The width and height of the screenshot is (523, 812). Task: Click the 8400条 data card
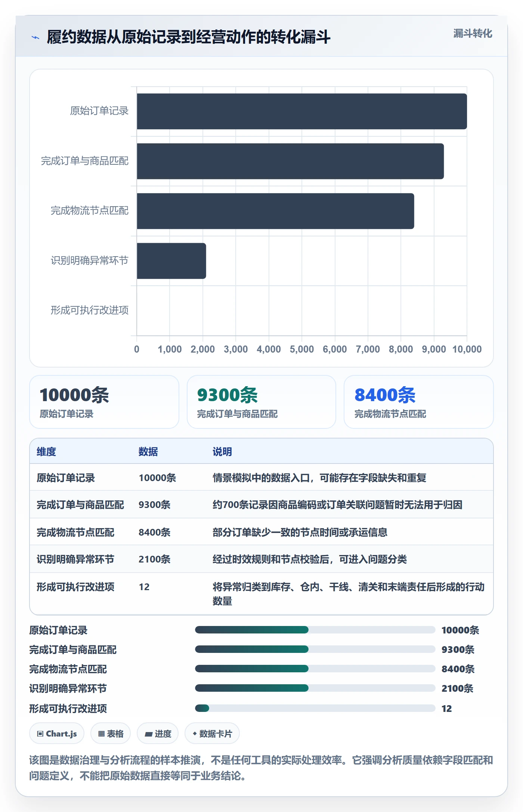[419, 402]
